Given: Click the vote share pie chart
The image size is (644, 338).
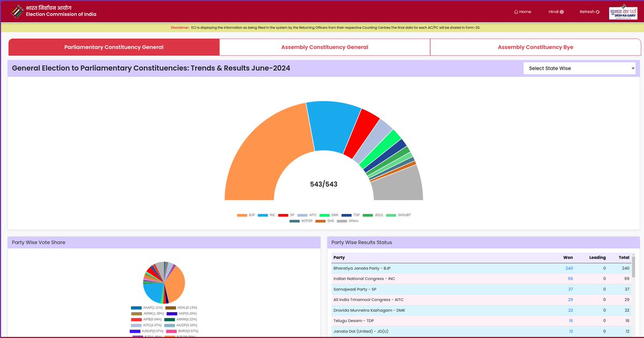Looking at the screenshot, I should [x=164, y=282].
